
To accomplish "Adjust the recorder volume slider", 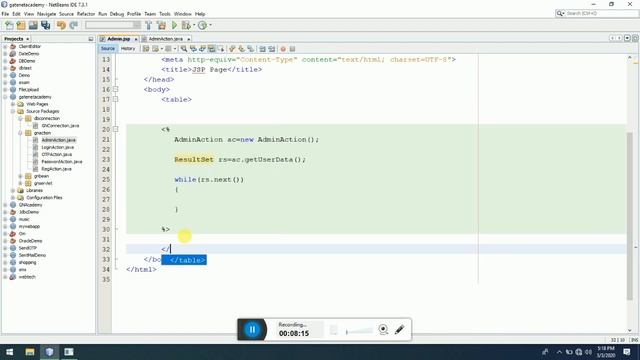I will [359, 331].
